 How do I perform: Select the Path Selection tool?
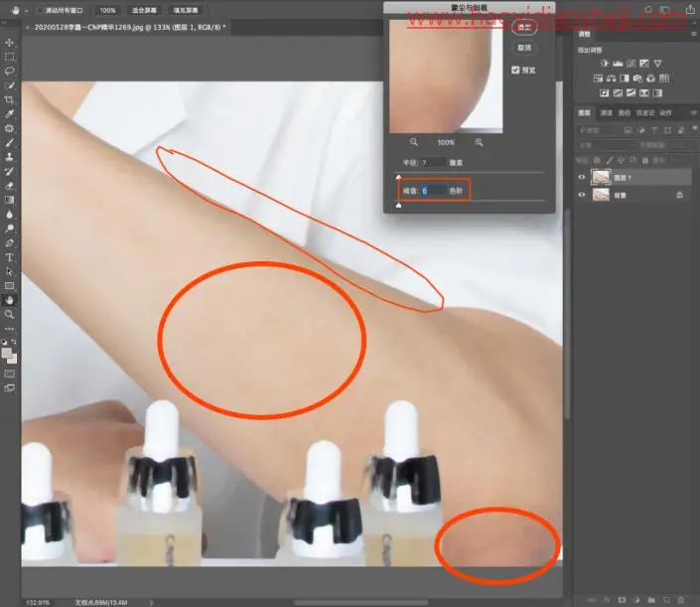(9, 271)
